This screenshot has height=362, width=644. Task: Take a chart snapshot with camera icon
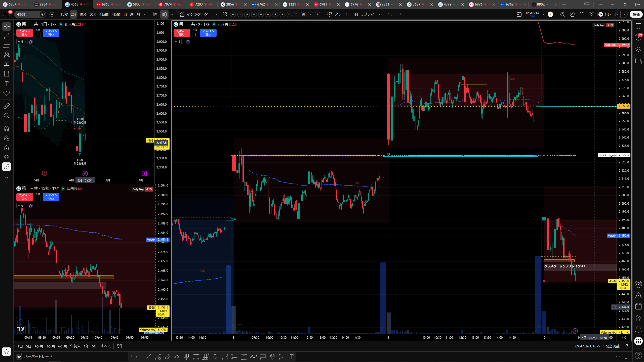(591, 14)
